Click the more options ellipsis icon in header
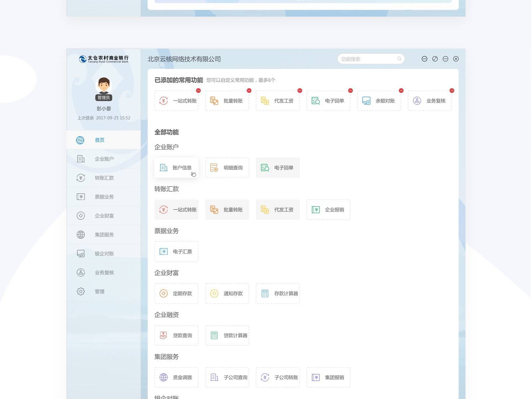 pyautogui.click(x=424, y=59)
